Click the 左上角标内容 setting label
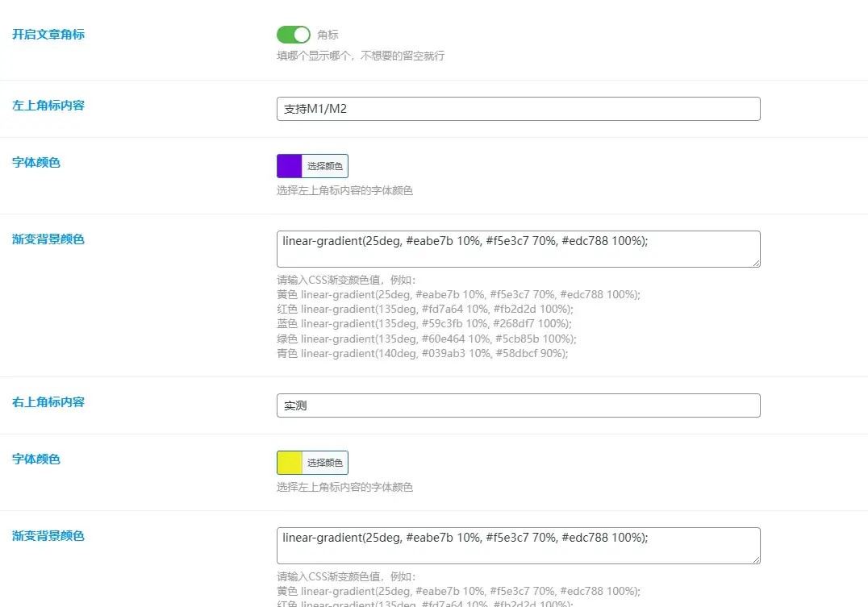Viewport: 868px width, 607px height. tap(48, 106)
